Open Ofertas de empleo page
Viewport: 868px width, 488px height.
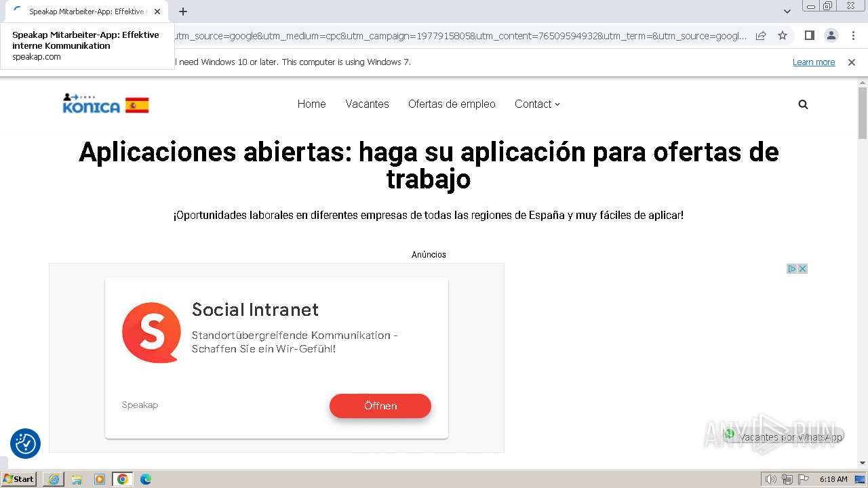452,104
